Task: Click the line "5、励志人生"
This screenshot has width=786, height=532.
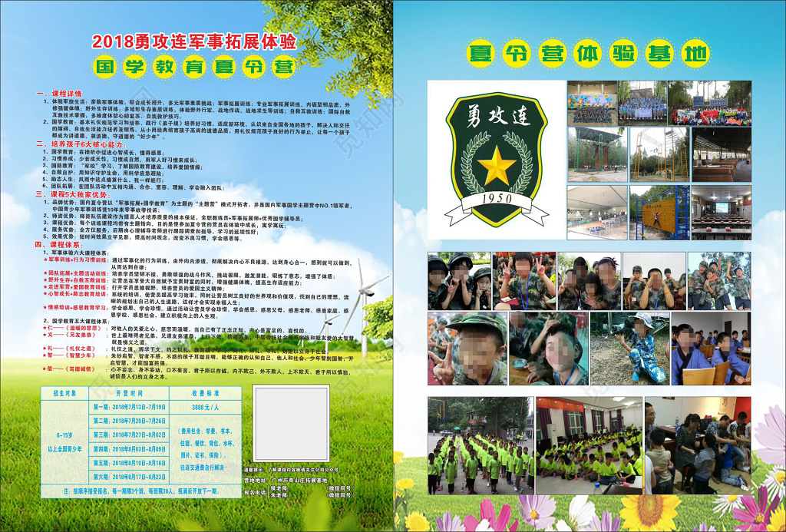Action: [104, 180]
